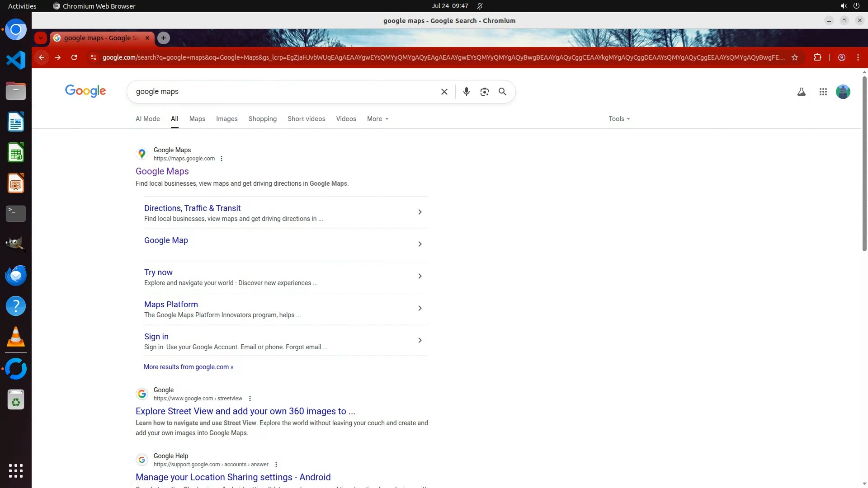
Task: Click More results from google.com link
Action: [x=188, y=367]
